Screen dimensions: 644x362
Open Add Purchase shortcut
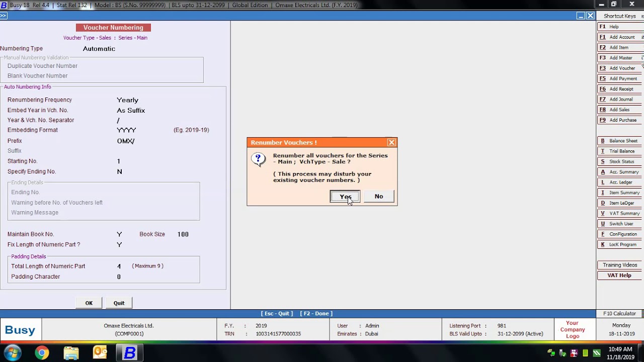pyautogui.click(x=620, y=120)
